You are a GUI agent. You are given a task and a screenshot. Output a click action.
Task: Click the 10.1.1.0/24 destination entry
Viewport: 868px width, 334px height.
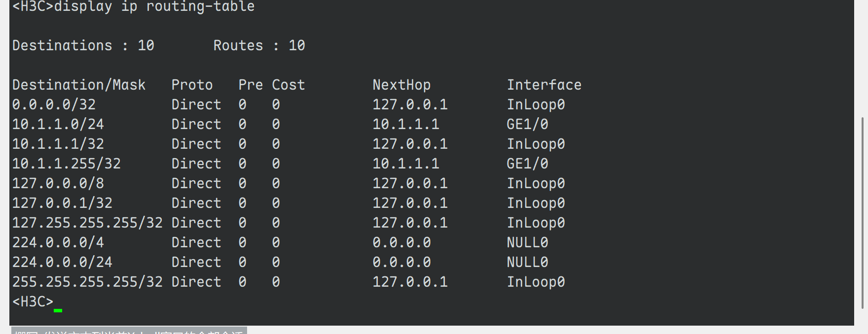(x=58, y=124)
